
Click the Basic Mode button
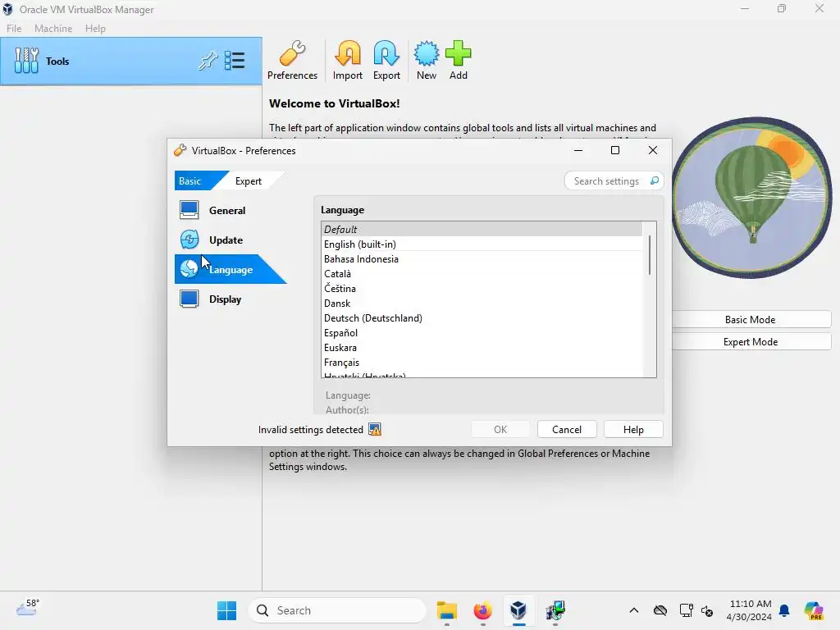point(751,320)
